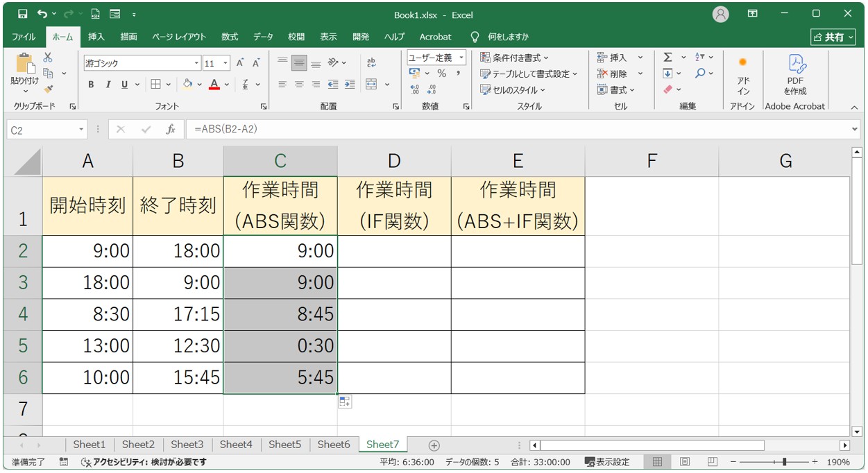Image resolution: width=868 pixels, height=473 pixels.
Task: Expand the Name Box dropdown arrow
Action: 81,130
